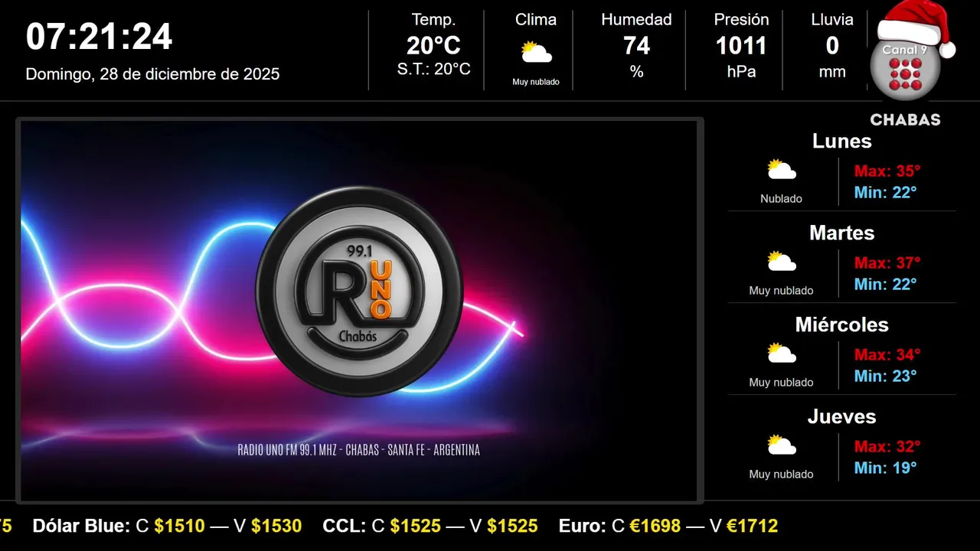Viewport: 980px width, 551px height.
Task: Select the Jueves forecast heading
Action: click(842, 416)
